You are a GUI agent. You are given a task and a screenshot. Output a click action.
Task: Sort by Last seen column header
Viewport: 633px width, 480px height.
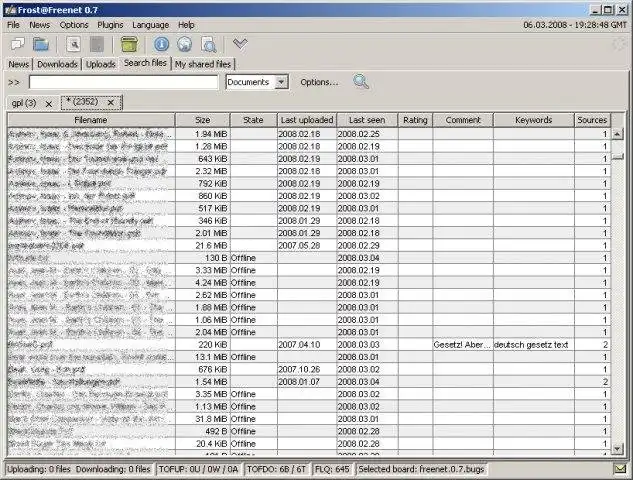pos(367,120)
